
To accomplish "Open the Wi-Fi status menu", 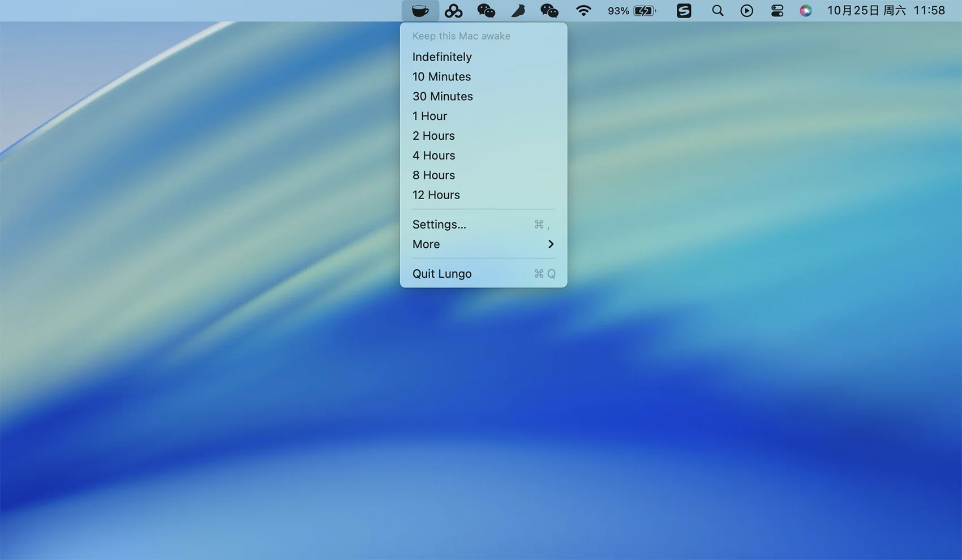I will (583, 11).
